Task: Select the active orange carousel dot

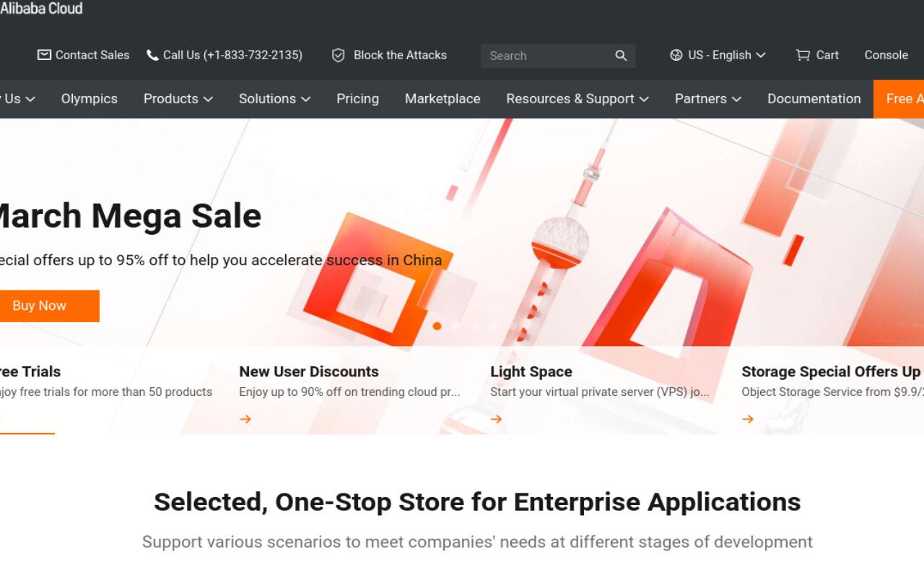Action: click(437, 326)
